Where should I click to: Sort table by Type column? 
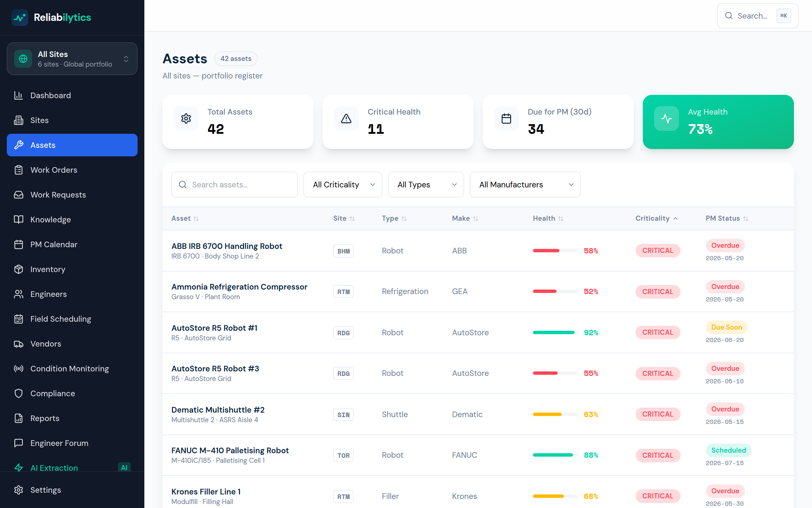pos(394,218)
